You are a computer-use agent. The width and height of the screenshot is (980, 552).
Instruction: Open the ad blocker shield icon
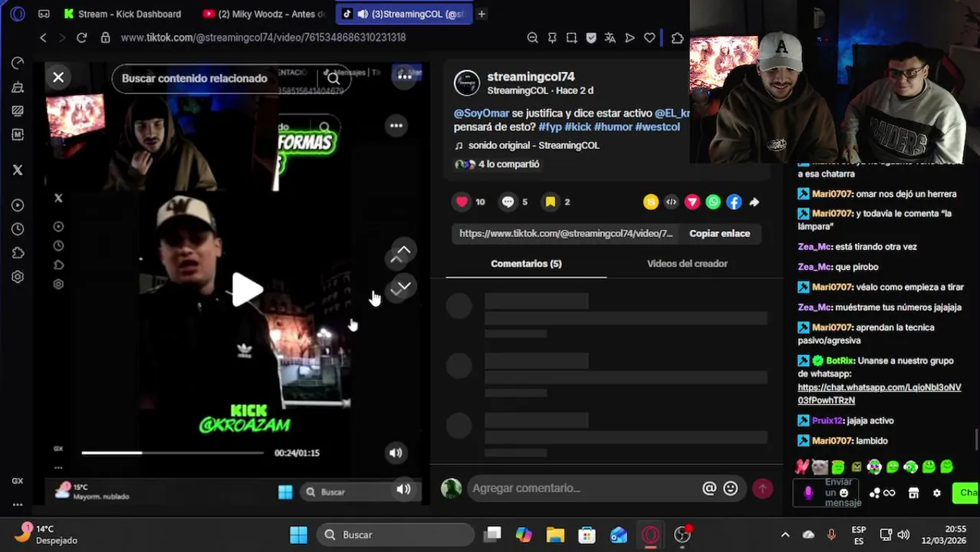[x=591, y=38]
